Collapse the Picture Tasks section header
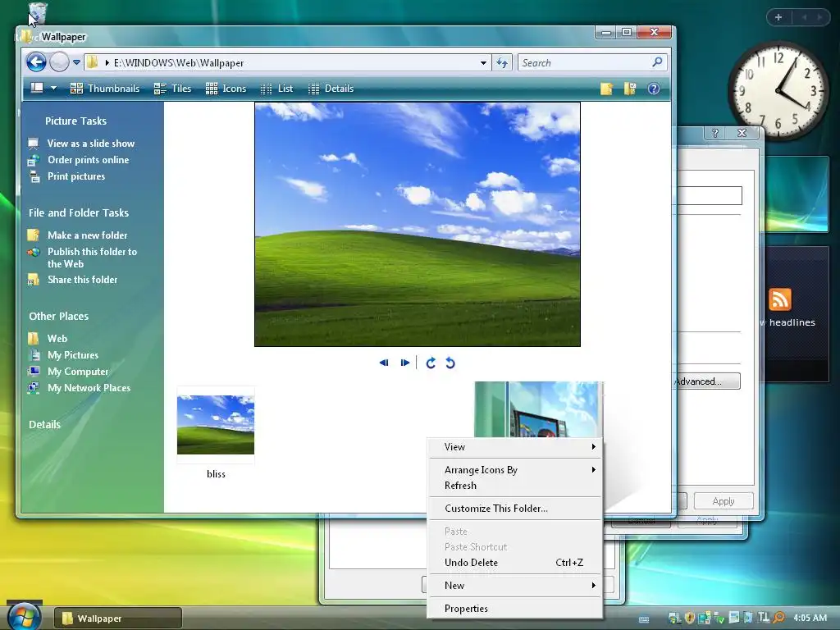 coord(75,121)
